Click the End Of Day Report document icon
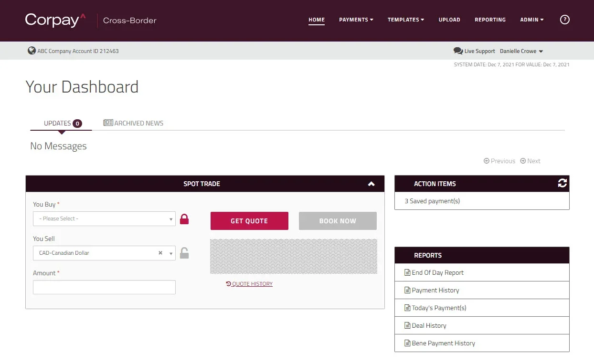 coord(407,272)
